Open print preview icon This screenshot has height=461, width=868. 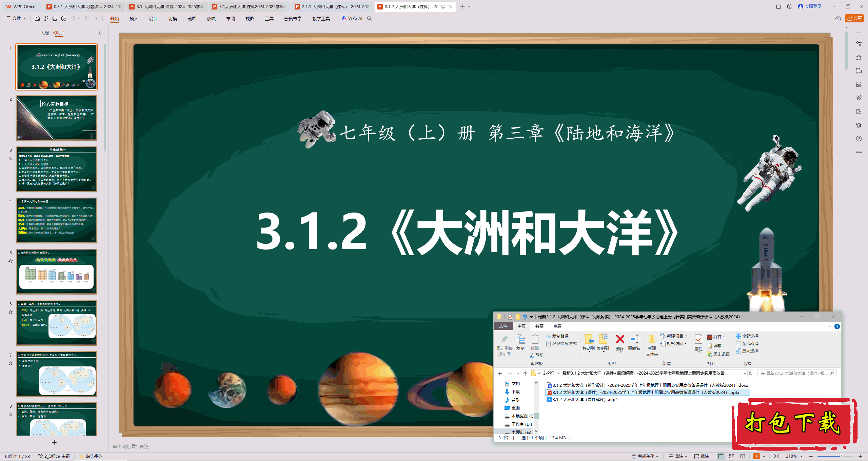pos(64,18)
